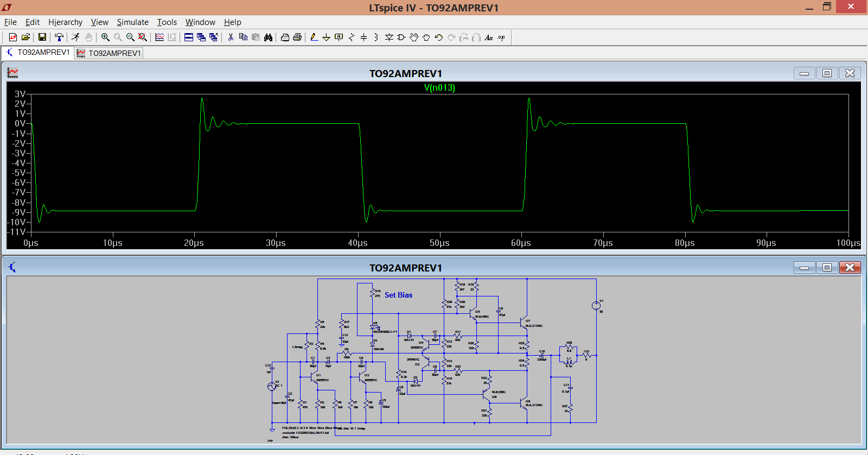Select the Draw Wire pencil tool
Image resolution: width=868 pixels, height=455 pixels.
pos(314,37)
